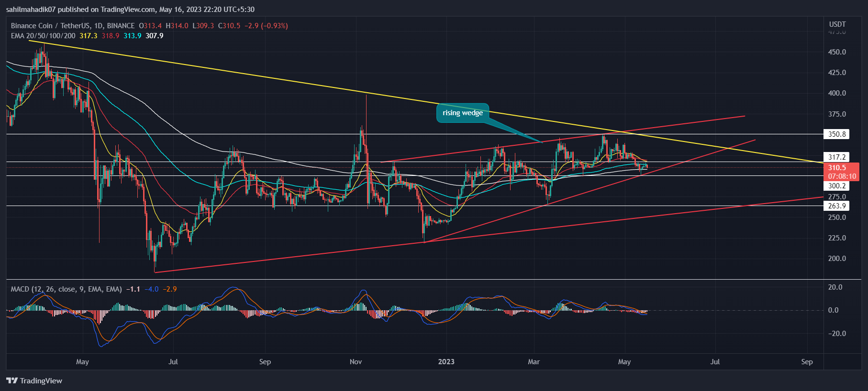The height and width of the screenshot is (391, 868).
Task: Select the 350.8 price level label
Action: click(836, 134)
